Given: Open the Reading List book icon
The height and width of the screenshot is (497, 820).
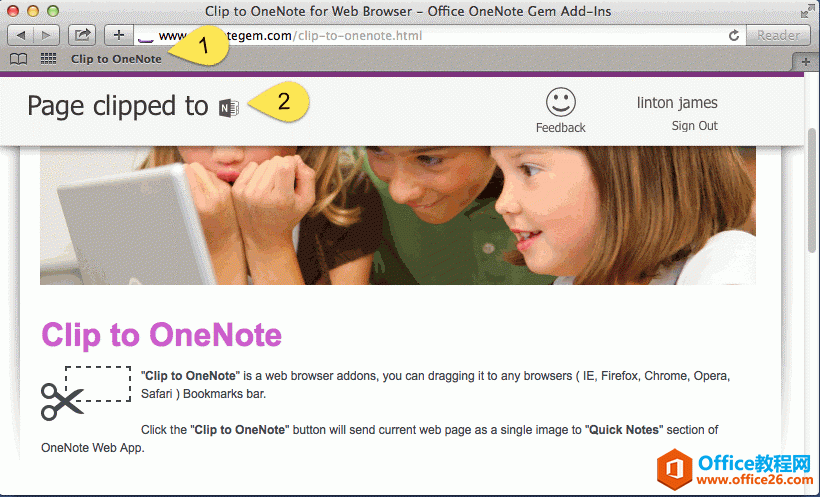Looking at the screenshot, I should coord(19,59).
